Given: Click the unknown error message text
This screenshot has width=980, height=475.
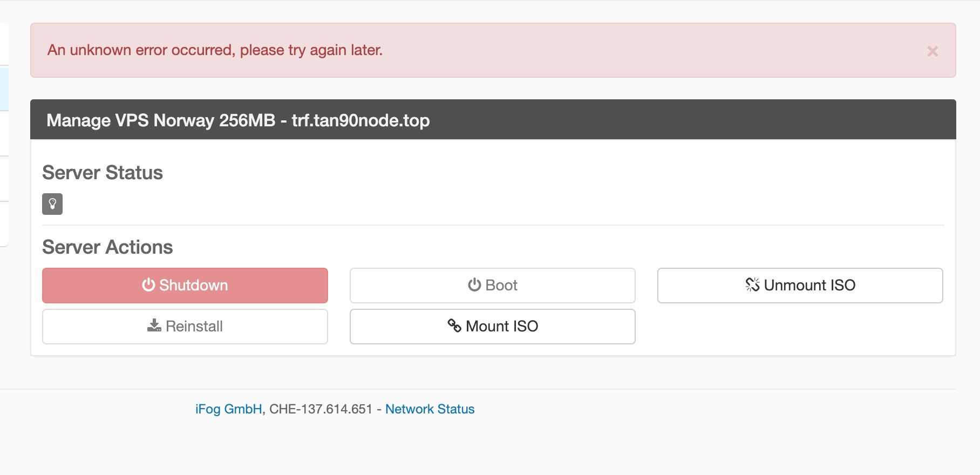Looking at the screenshot, I should 215,50.
